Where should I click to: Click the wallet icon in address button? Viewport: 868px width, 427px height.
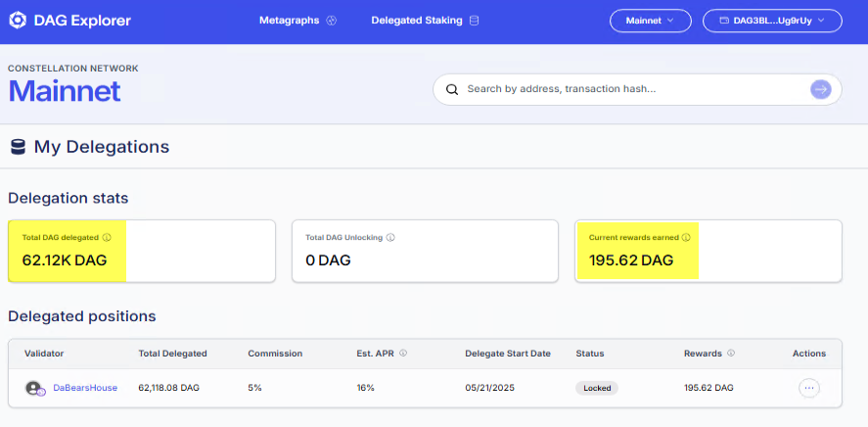point(724,21)
